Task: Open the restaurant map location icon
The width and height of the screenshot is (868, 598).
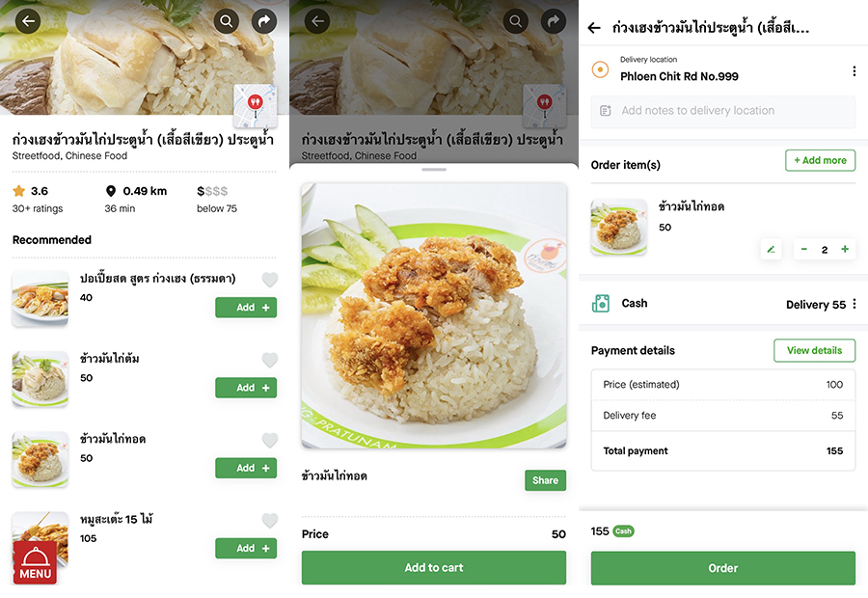Action: pos(255,106)
